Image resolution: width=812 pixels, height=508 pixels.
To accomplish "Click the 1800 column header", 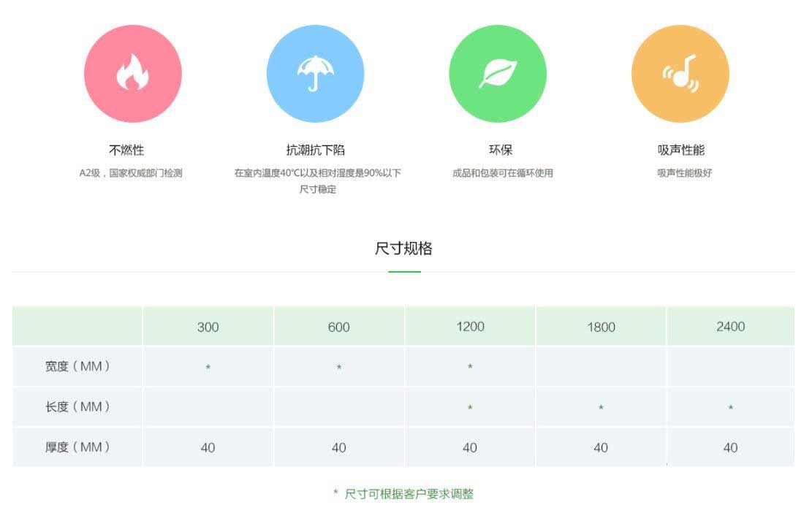I will click(601, 327).
